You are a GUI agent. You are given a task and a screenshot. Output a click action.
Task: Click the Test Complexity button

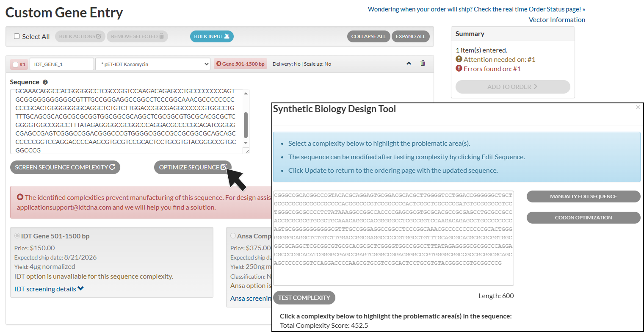point(304,298)
